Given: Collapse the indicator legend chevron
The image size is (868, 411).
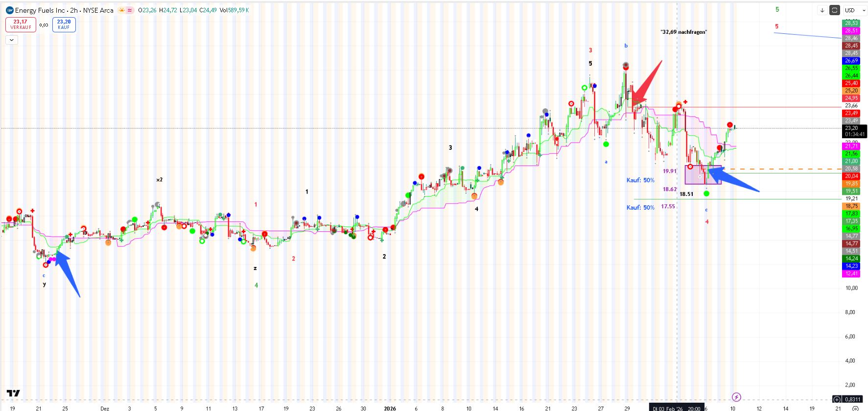Looking at the screenshot, I should click(x=11, y=40).
